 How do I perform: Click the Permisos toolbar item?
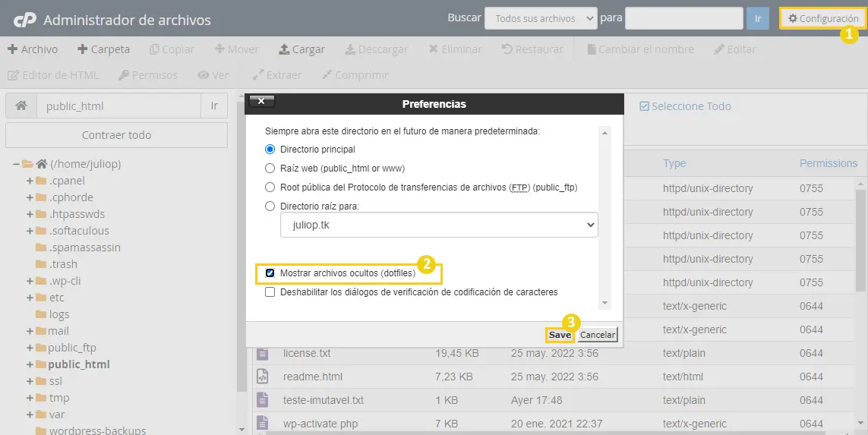tap(148, 75)
